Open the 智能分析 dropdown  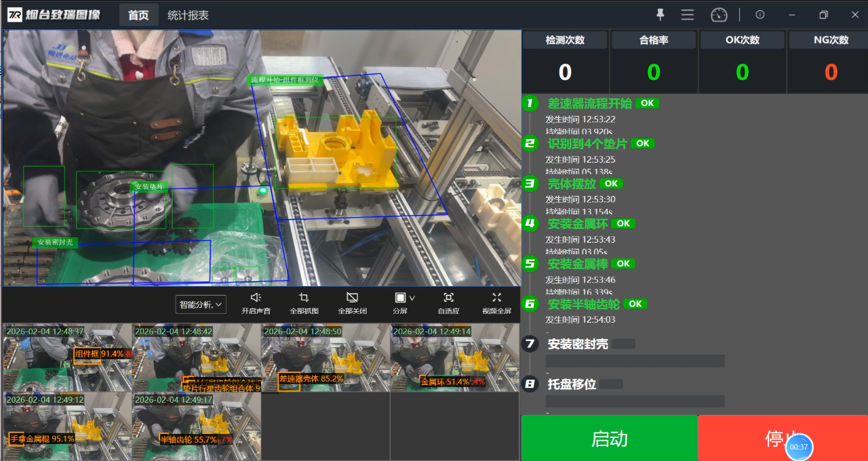click(x=200, y=304)
